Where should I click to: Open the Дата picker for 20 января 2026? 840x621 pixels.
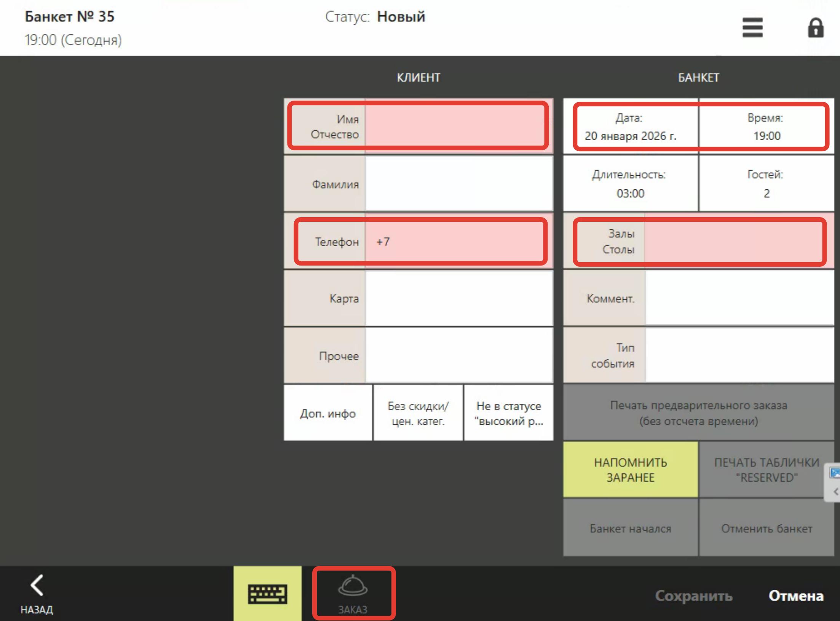click(631, 127)
